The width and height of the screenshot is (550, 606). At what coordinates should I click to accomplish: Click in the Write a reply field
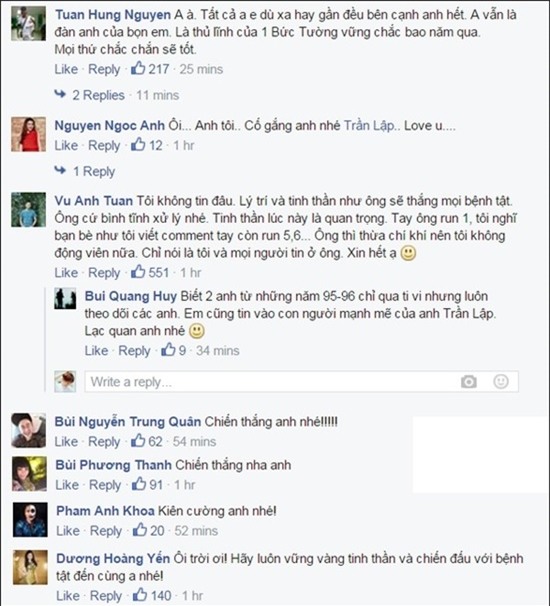pyautogui.click(x=301, y=381)
